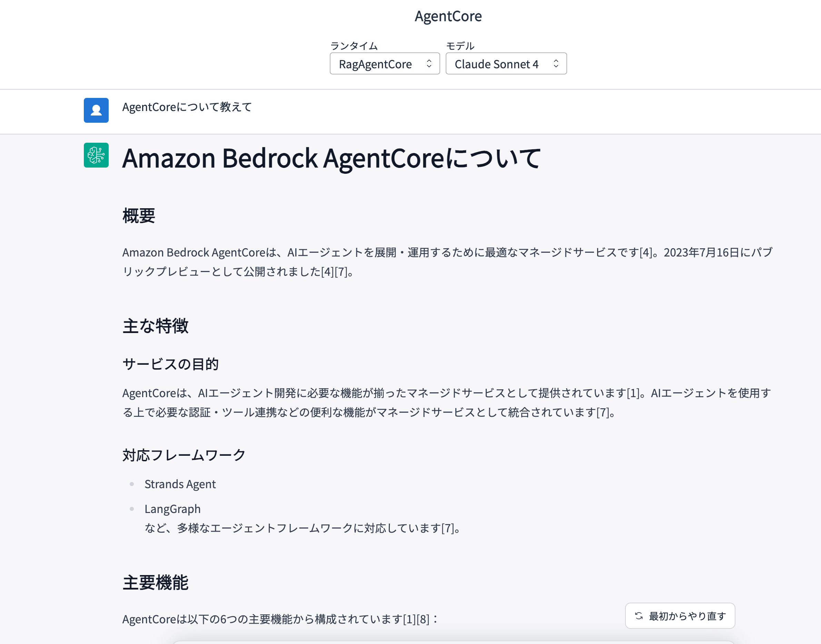The image size is (821, 644).
Task: Click the ランタイム label
Action: (x=354, y=46)
